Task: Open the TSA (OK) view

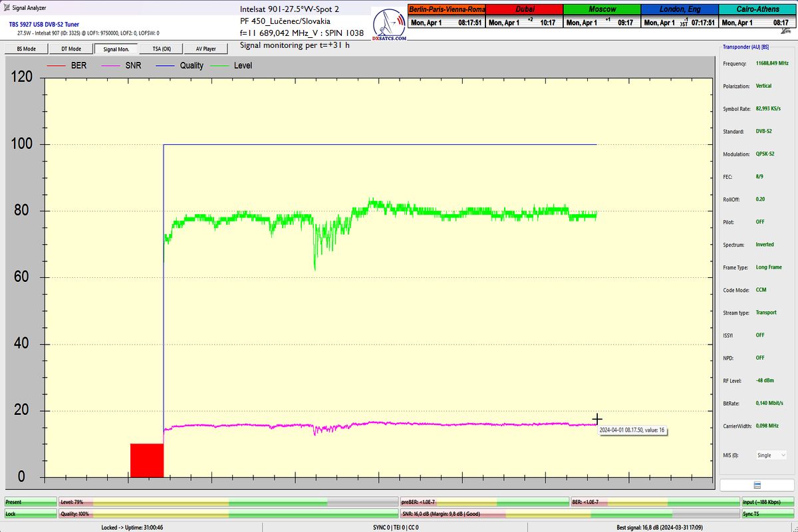Action: 161,49
